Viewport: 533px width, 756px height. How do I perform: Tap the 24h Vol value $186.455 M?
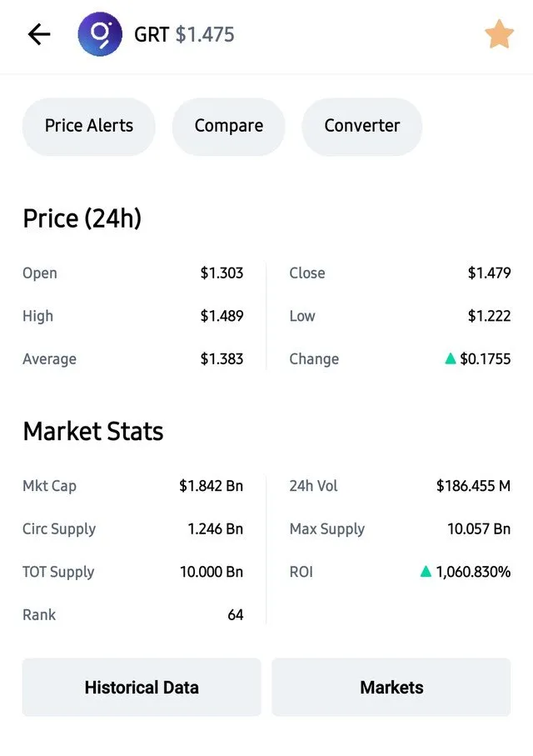click(473, 485)
